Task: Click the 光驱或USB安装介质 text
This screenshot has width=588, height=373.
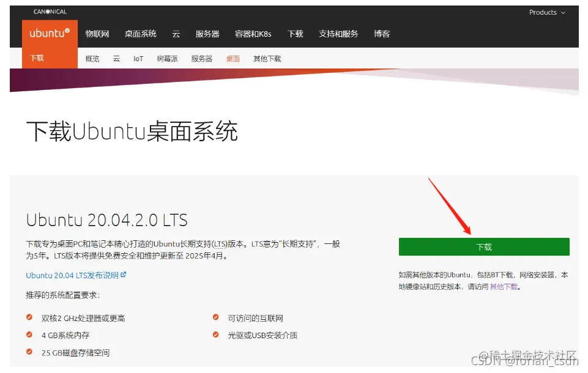Action: click(x=262, y=335)
